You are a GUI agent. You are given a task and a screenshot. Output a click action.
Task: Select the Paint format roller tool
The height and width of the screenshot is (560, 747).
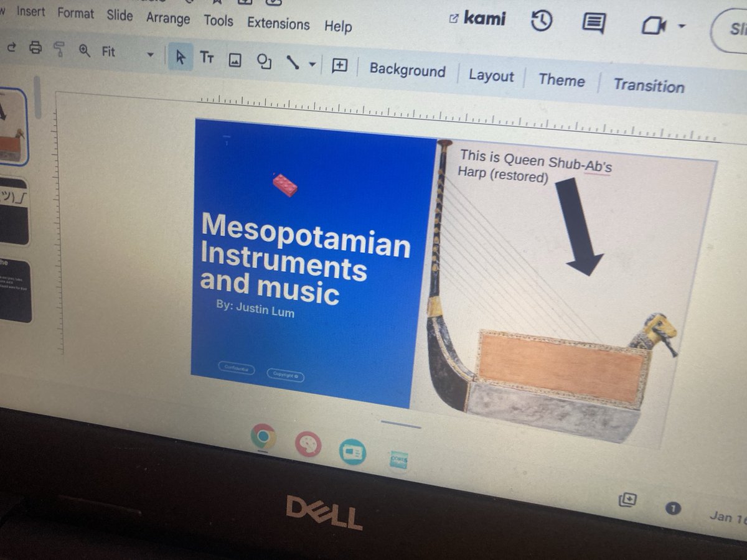tap(59, 49)
